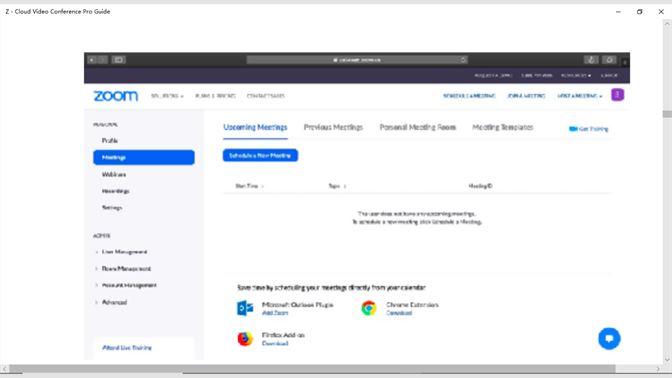Click the browser tabs overview icon
672x378 pixels.
[609, 60]
